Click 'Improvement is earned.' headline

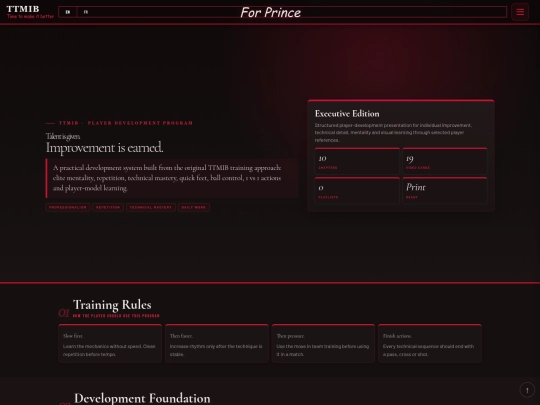104,148
